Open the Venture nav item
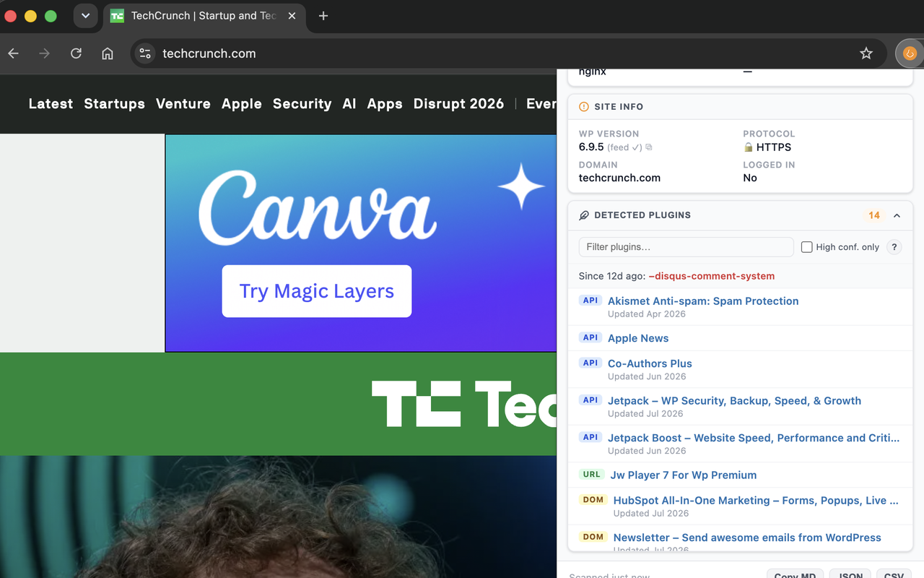The image size is (924, 578). pyautogui.click(x=183, y=104)
